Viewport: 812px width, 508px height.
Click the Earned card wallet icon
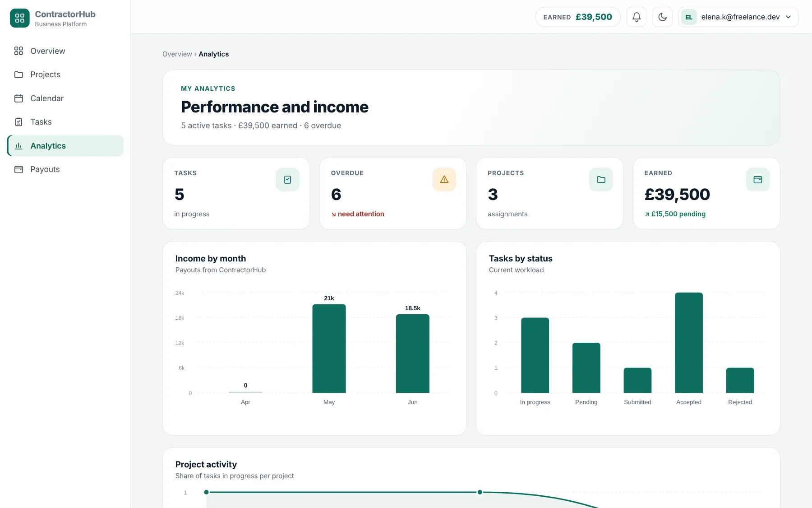[x=757, y=180]
